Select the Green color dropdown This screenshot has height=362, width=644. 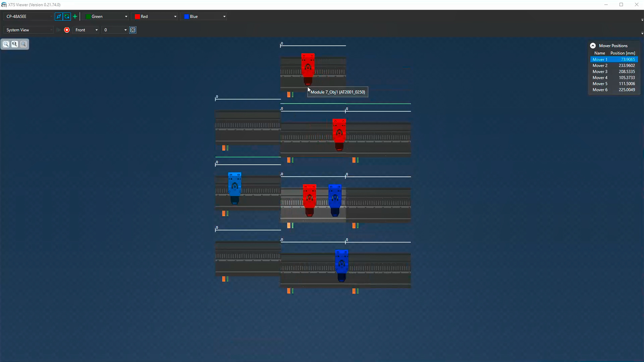point(106,16)
